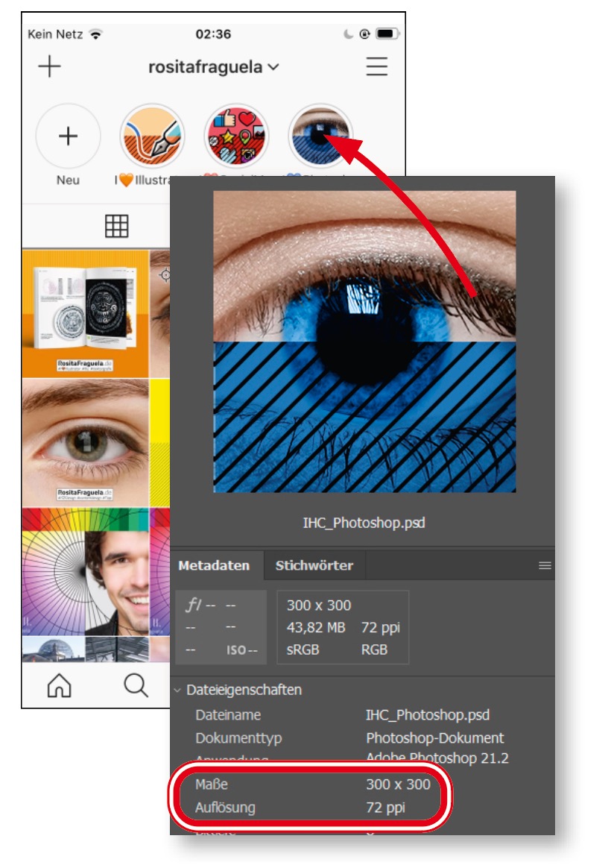Screen dimensions: 608x868
Task: Click the 43,82 MB file size in placard
Action: pos(316,627)
